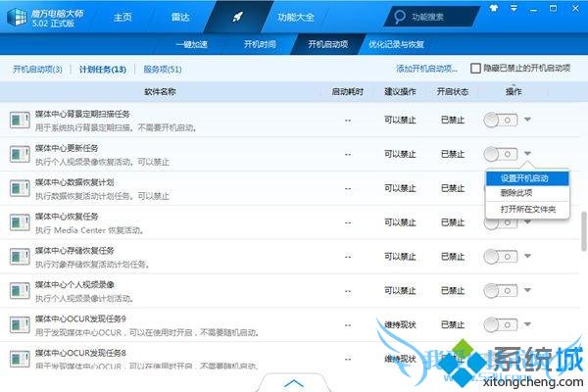Check 隐藏已禁止的开机启动项 checkbox
The image size is (588, 392).
[475, 69]
